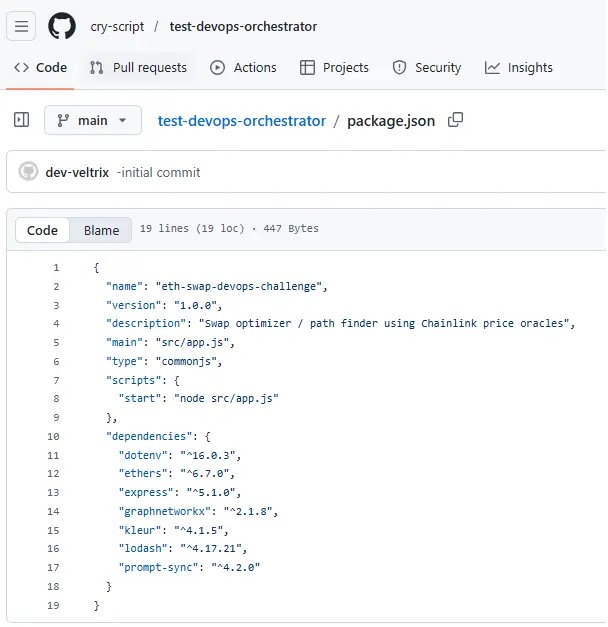Click the Projects table icon
608x627 pixels.
(x=307, y=68)
